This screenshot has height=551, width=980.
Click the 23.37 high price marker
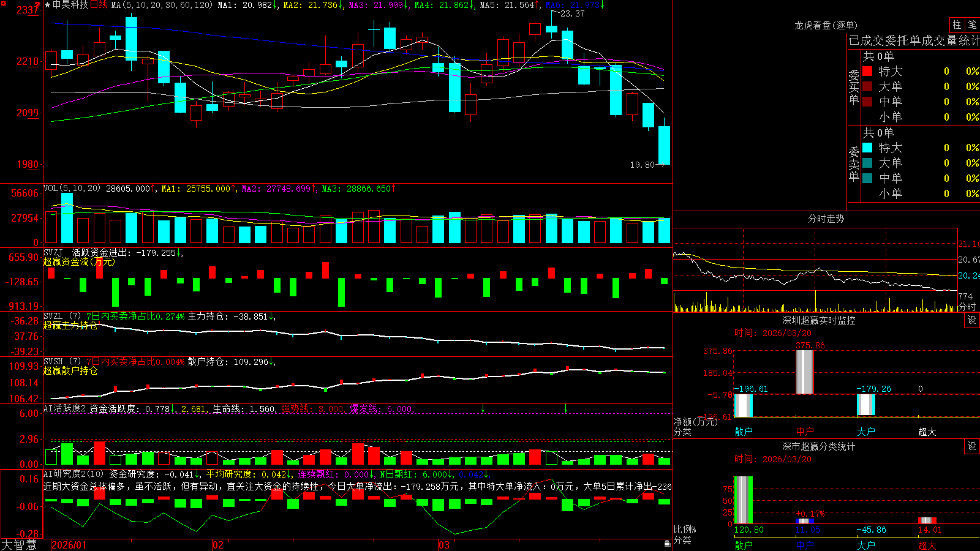click(x=572, y=13)
